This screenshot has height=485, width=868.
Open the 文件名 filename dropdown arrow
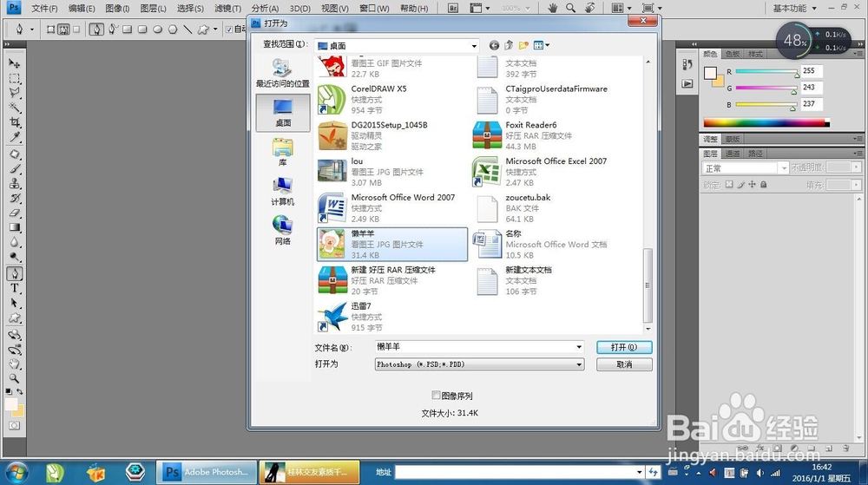pos(579,347)
